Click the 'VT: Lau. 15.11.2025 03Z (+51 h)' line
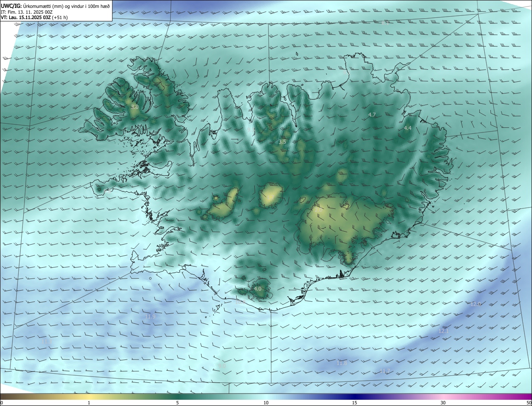 [x=34, y=17]
